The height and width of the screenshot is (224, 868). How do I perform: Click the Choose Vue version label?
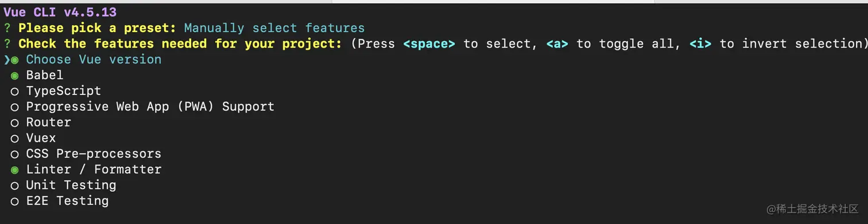[x=94, y=60]
